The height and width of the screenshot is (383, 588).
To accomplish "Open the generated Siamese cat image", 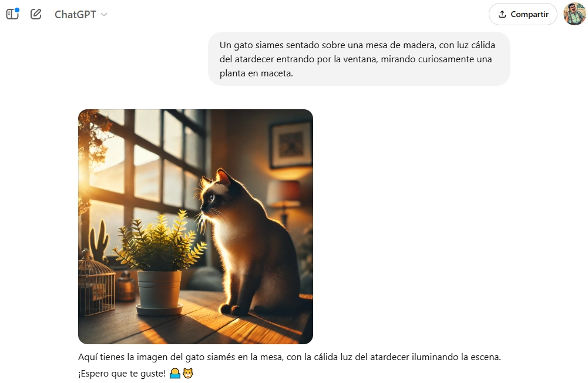I will [x=196, y=227].
